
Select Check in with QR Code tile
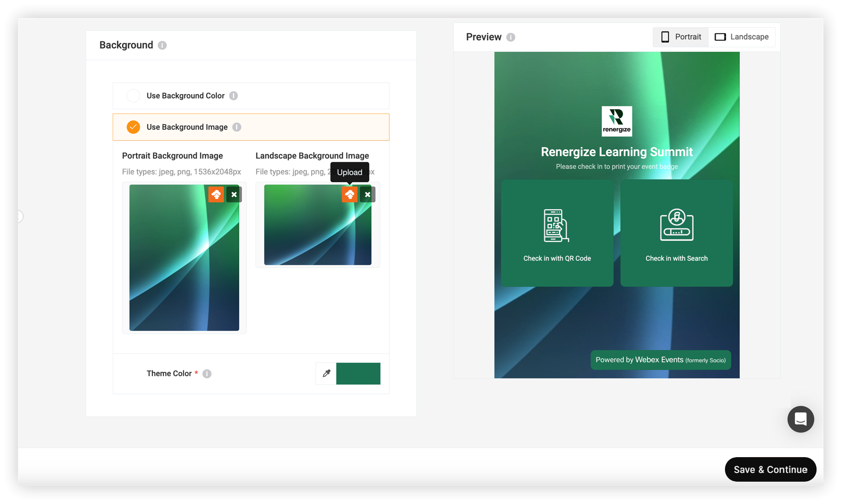[x=557, y=233]
